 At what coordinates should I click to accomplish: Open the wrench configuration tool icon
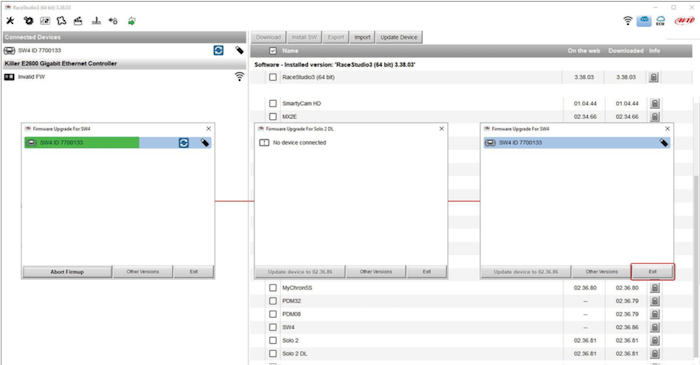[x=10, y=21]
